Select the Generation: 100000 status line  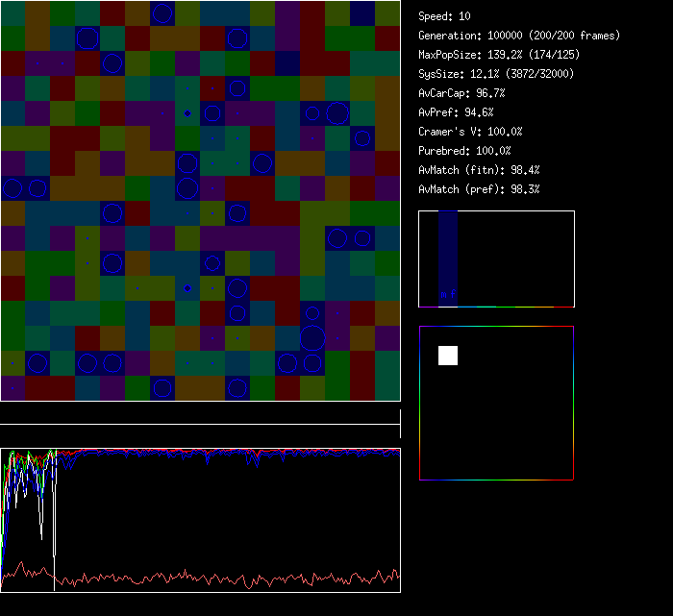(519, 36)
